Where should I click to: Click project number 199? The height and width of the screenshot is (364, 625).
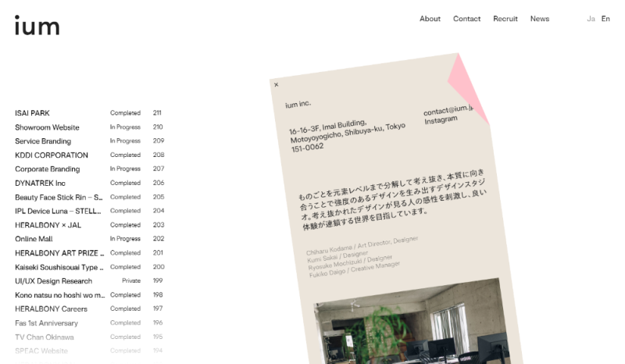click(158, 280)
